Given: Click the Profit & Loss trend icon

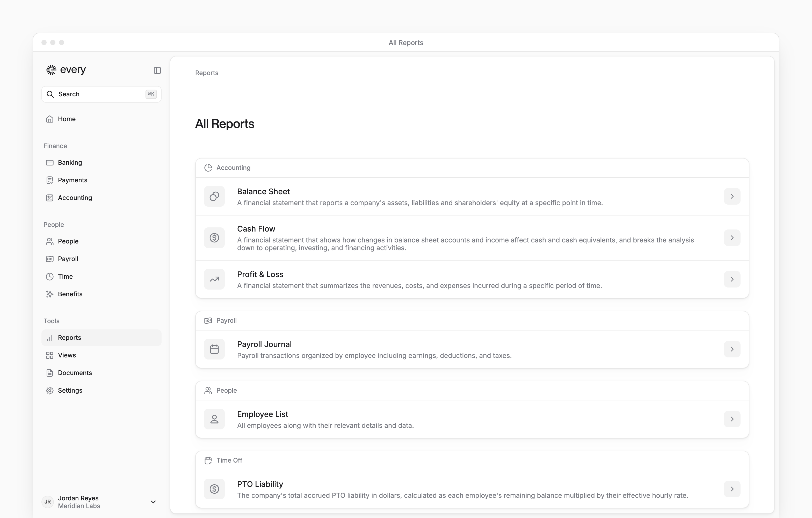Looking at the screenshot, I should 214,279.
